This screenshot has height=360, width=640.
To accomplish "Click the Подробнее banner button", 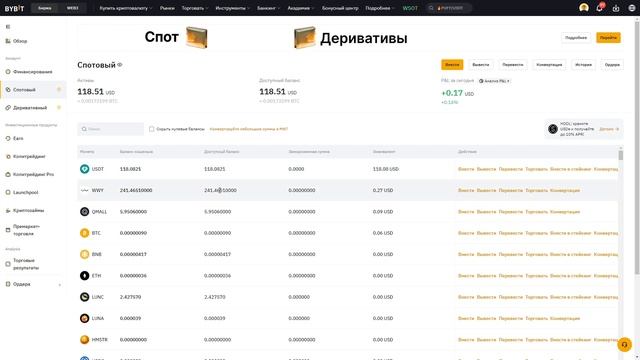I will coord(576,38).
